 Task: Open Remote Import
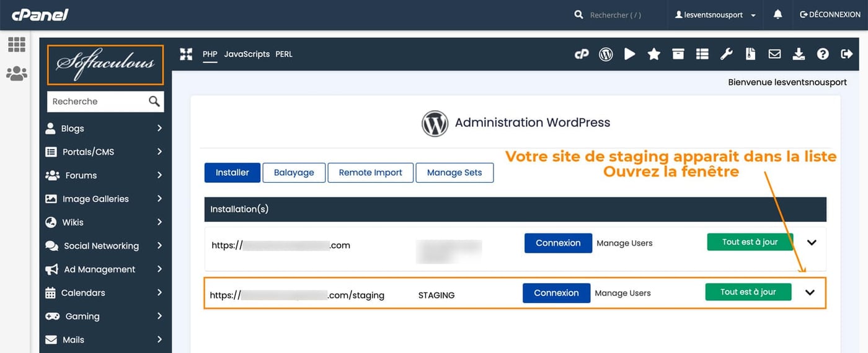[x=371, y=173]
